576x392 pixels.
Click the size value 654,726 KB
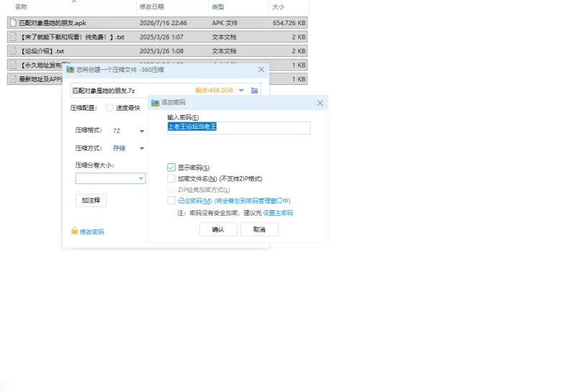[289, 23]
